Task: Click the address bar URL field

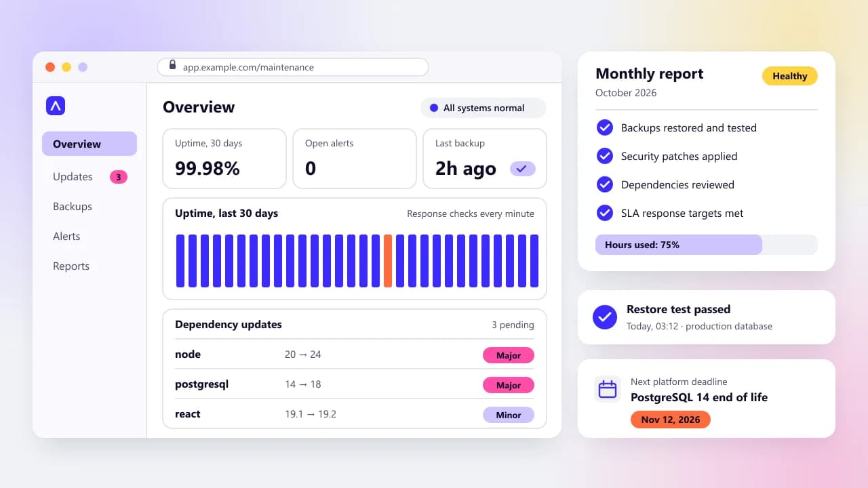Action: click(x=293, y=67)
